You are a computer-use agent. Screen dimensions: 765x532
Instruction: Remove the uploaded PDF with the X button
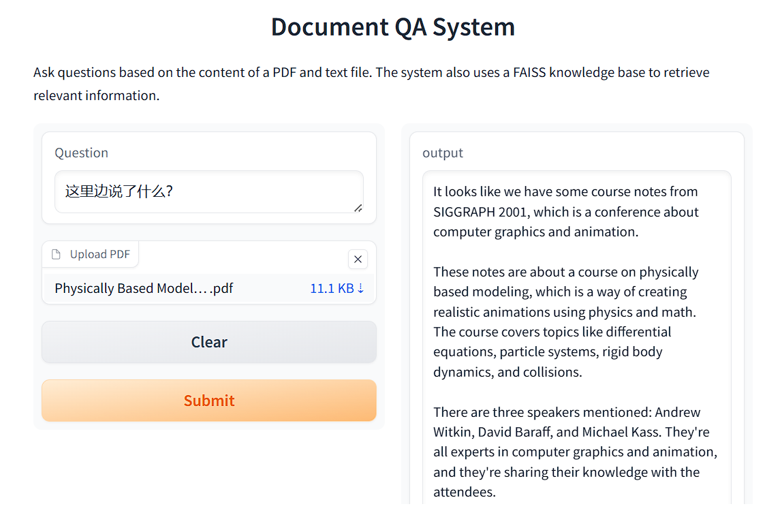tap(358, 259)
